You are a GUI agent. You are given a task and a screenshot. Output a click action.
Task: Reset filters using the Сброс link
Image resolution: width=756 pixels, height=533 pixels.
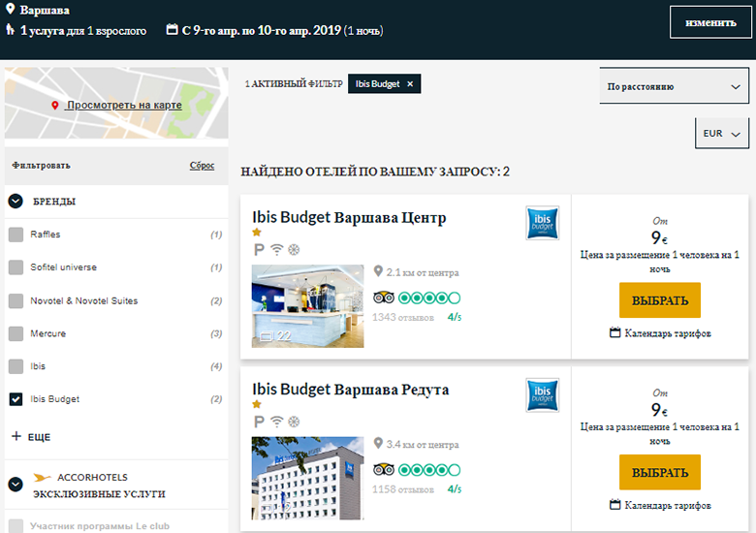[202, 166]
